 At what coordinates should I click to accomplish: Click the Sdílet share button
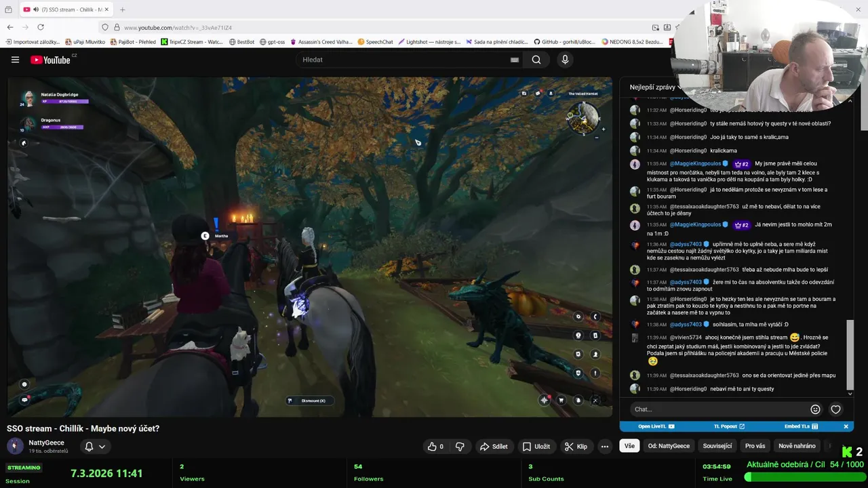pos(494,447)
